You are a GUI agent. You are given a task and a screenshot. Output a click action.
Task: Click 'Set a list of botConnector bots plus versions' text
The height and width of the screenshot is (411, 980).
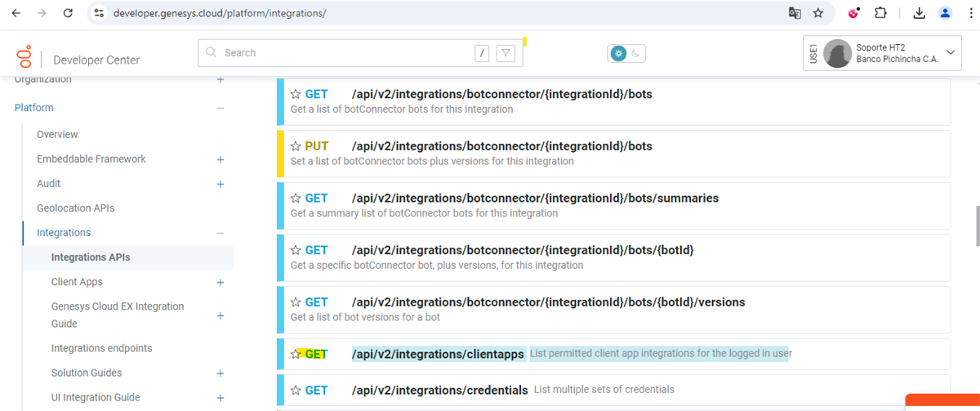(x=432, y=161)
